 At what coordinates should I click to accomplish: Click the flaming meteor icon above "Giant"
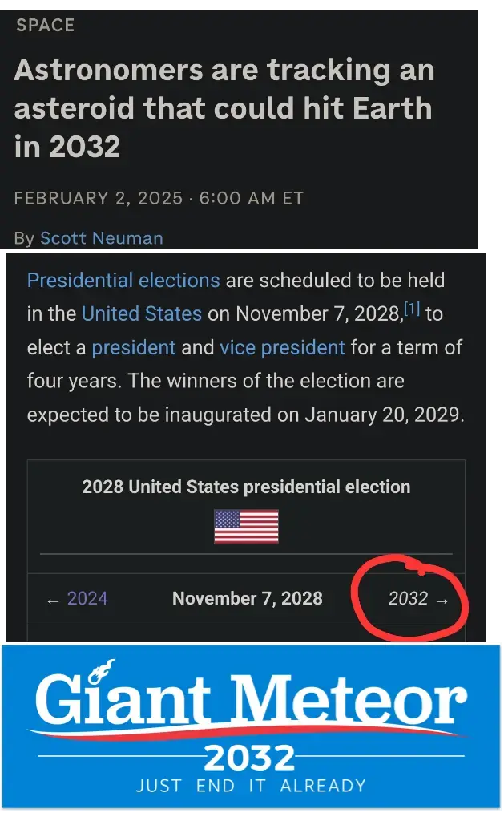pos(104,668)
